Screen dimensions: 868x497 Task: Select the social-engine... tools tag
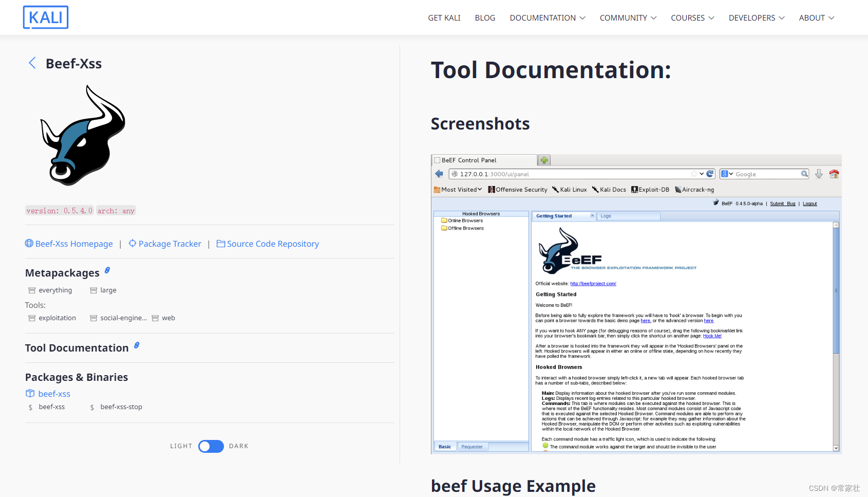click(119, 318)
